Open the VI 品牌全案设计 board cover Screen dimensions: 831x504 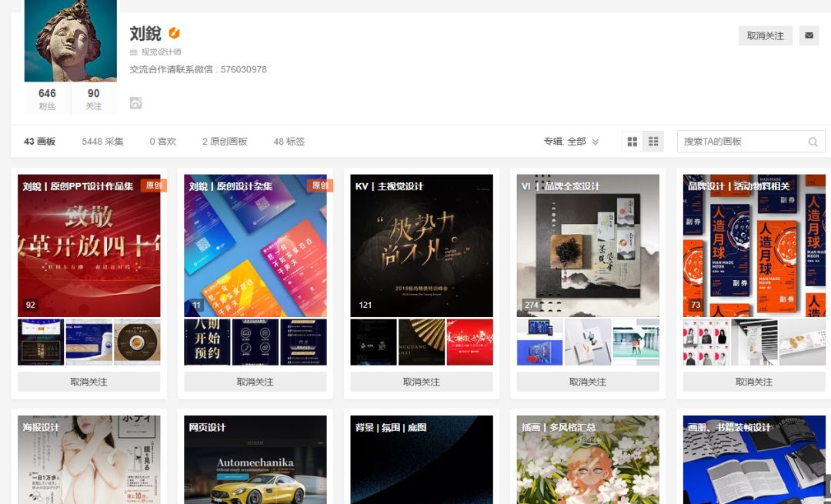pos(589,245)
